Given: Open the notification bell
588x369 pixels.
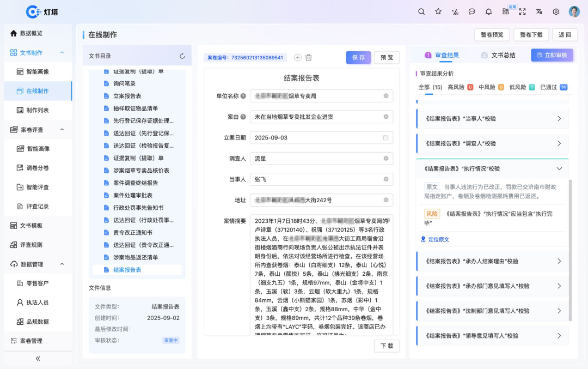Looking at the screenshot, I should (489, 11).
